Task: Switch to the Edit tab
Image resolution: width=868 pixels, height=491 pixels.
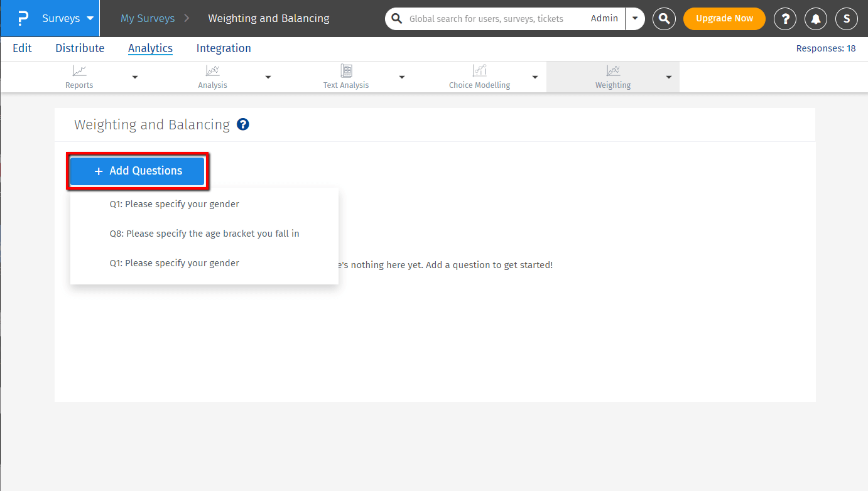Action: (x=23, y=48)
